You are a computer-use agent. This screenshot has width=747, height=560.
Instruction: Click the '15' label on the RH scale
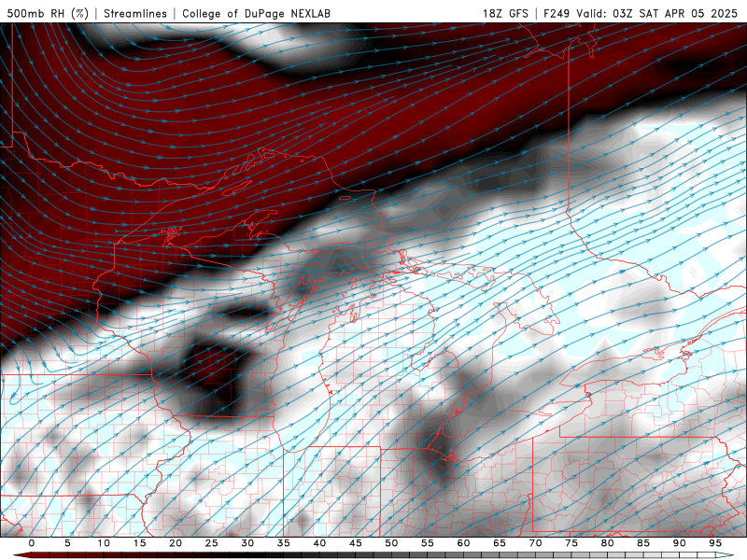[x=139, y=543]
